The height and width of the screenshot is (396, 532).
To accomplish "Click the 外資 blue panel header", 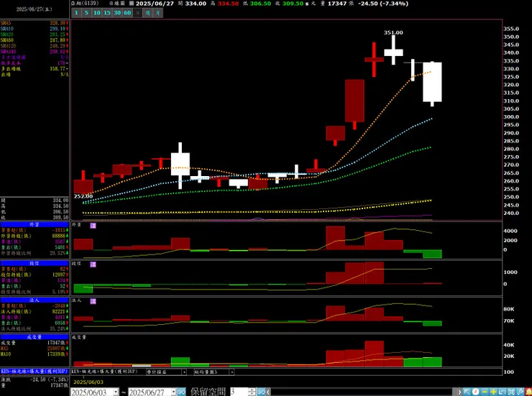I will pos(35,224).
